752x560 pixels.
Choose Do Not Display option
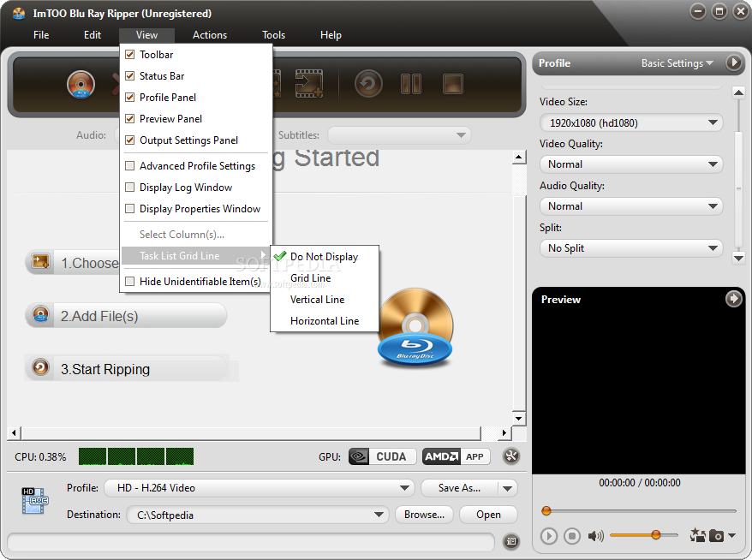(x=325, y=257)
